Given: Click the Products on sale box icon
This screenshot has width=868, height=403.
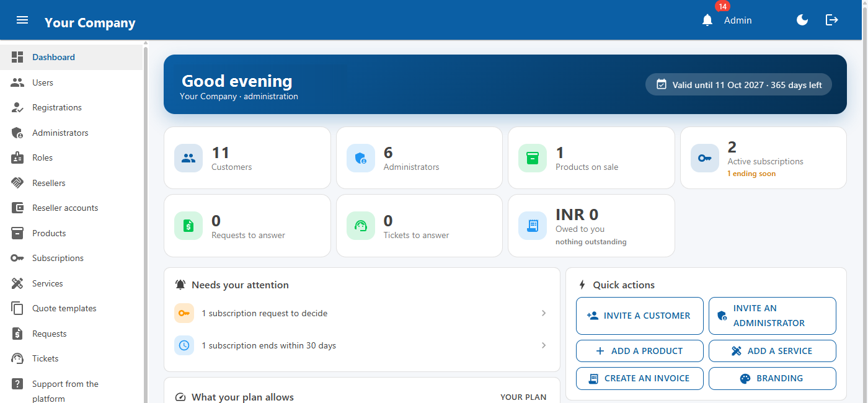Looking at the screenshot, I should (x=533, y=158).
